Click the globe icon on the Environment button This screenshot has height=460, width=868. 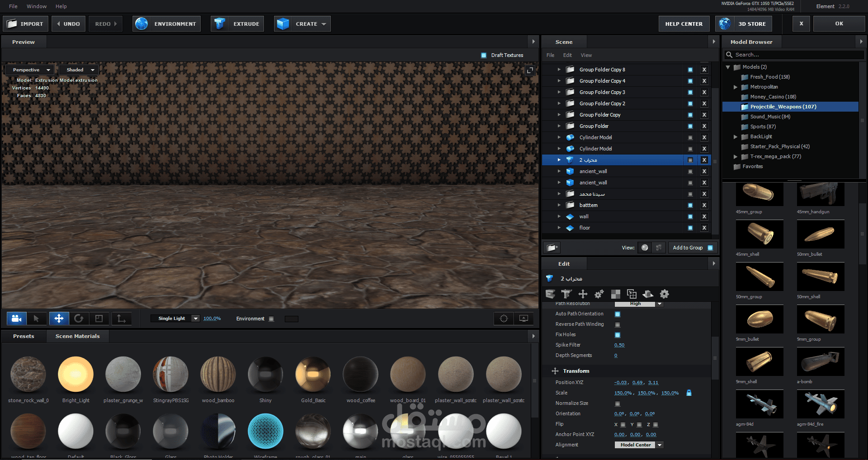pyautogui.click(x=142, y=24)
